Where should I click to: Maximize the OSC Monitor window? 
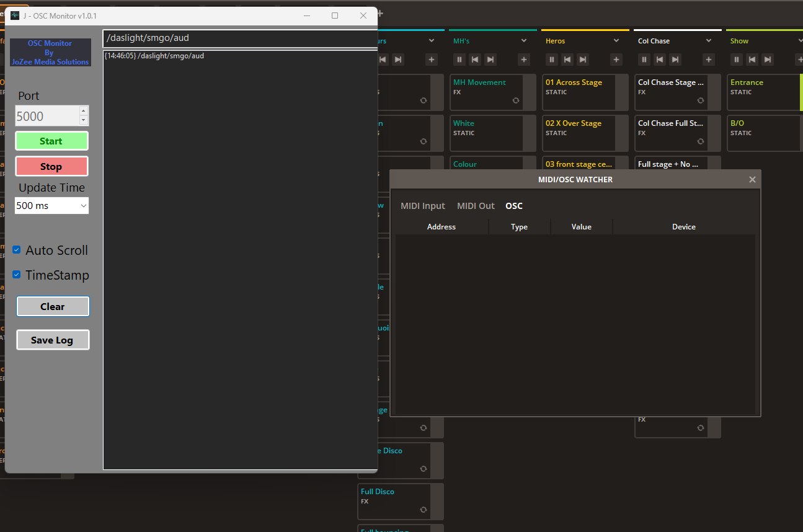[x=335, y=16]
